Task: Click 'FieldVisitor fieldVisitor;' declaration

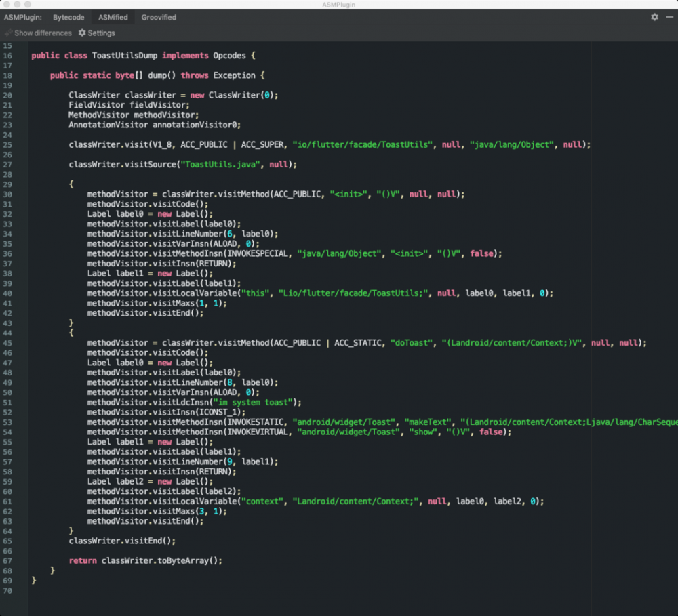Action: [x=129, y=105]
